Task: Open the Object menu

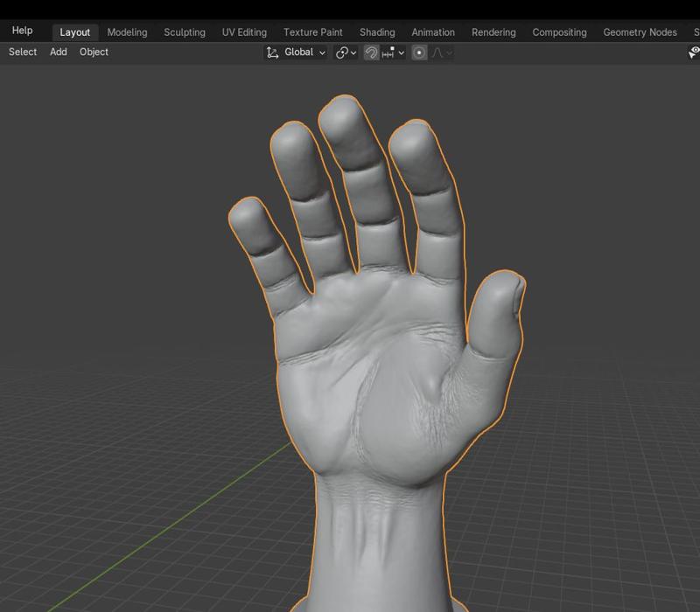Action: coord(93,52)
